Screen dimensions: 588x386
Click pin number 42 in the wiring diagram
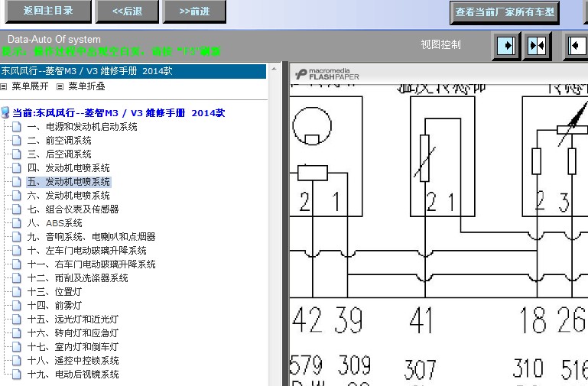[307, 320]
